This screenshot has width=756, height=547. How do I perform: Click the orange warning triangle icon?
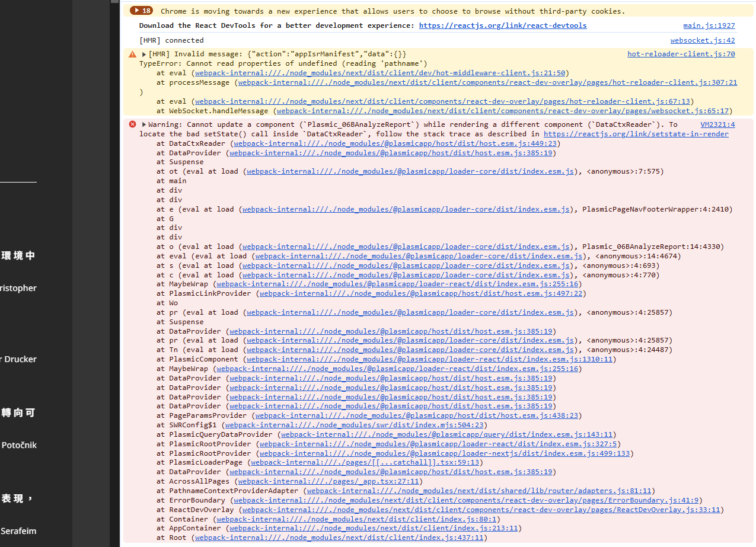coord(132,54)
